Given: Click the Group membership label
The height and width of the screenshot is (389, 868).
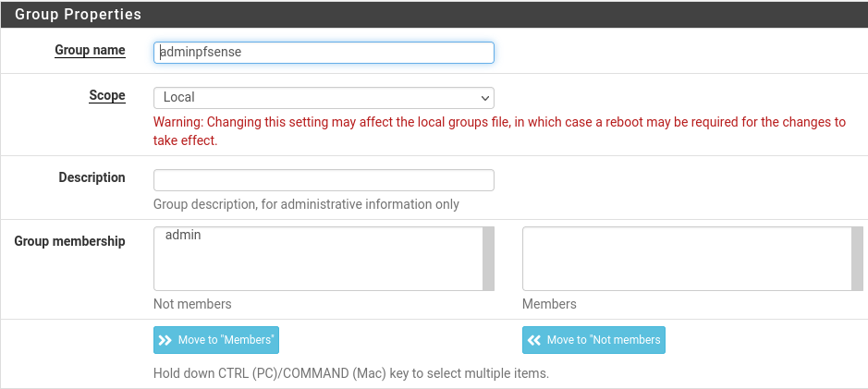Looking at the screenshot, I should 69,241.
